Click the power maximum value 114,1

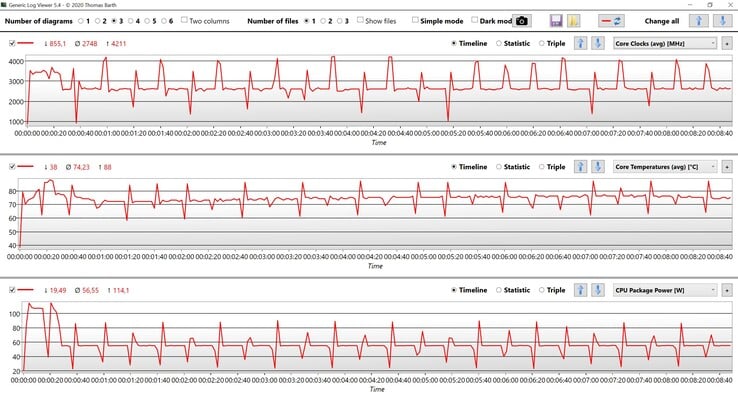[121, 290]
